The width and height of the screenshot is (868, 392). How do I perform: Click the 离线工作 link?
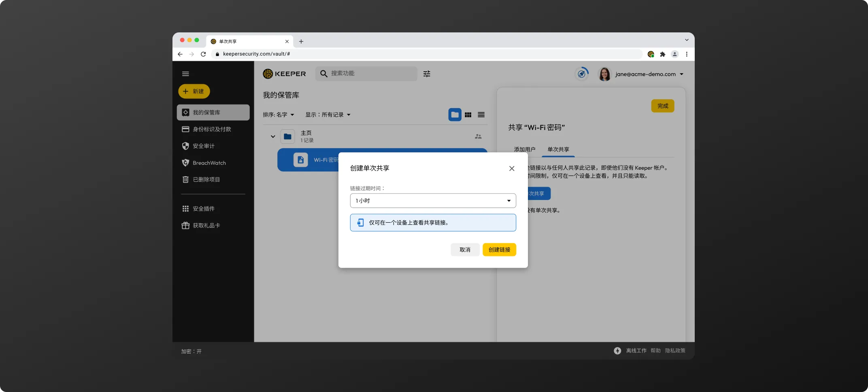636,351
